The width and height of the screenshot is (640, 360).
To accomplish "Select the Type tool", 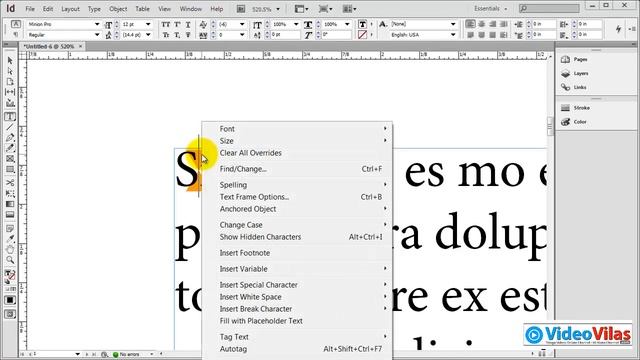I will point(10,117).
